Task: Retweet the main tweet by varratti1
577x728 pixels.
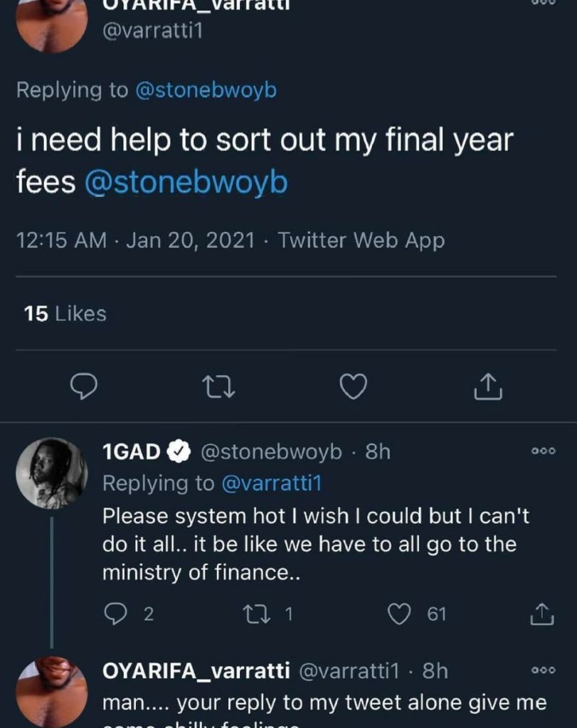Action: pos(218,387)
